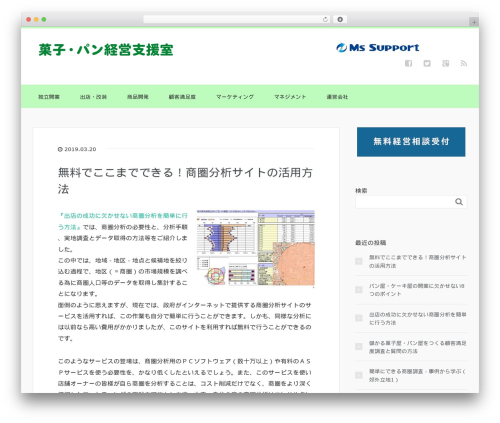The width and height of the screenshot is (500, 423).
Task: Open recent post 儲かる菓子屋・パン屋をつくる顧客満足度調査
Action: [417, 347]
